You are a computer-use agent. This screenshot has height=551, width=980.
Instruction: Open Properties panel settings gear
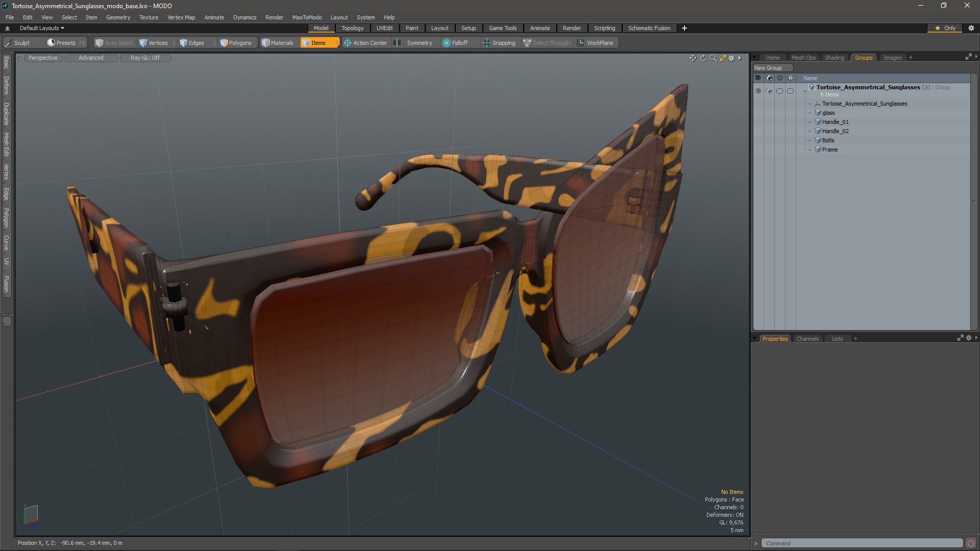(x=969, y=338)
